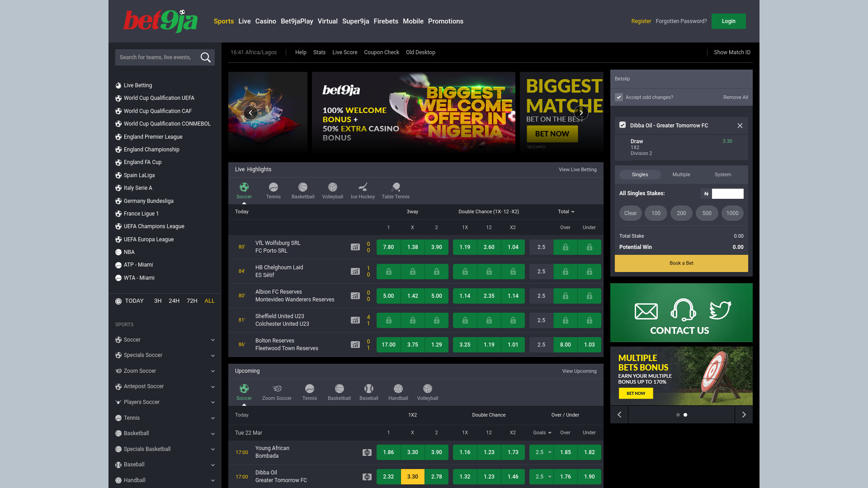Add 500 quick stake amount

point(707,213)
